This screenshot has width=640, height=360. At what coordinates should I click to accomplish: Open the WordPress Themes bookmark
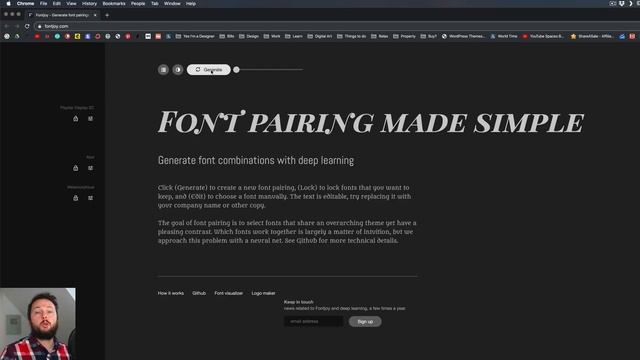click(x=463, y=36)
